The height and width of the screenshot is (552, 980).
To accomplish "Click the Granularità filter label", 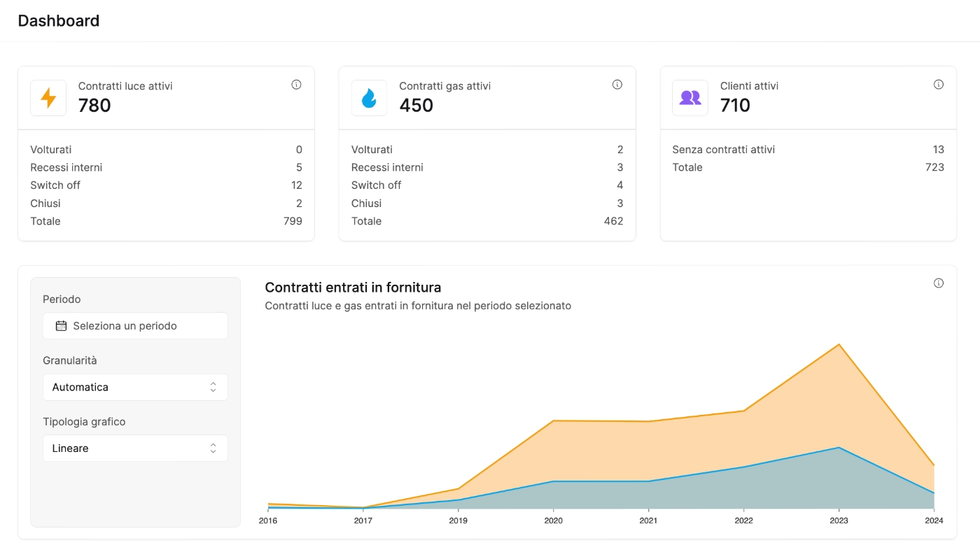I will [70, 361].
